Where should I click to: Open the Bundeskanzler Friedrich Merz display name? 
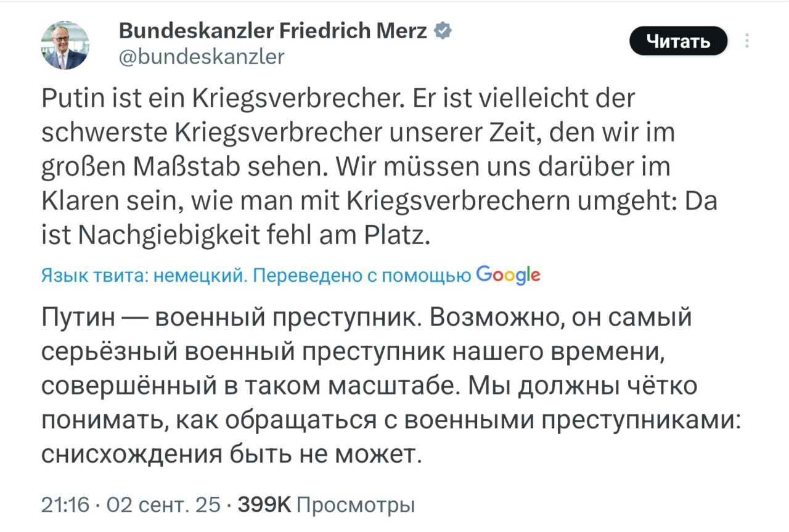(272, 30)
